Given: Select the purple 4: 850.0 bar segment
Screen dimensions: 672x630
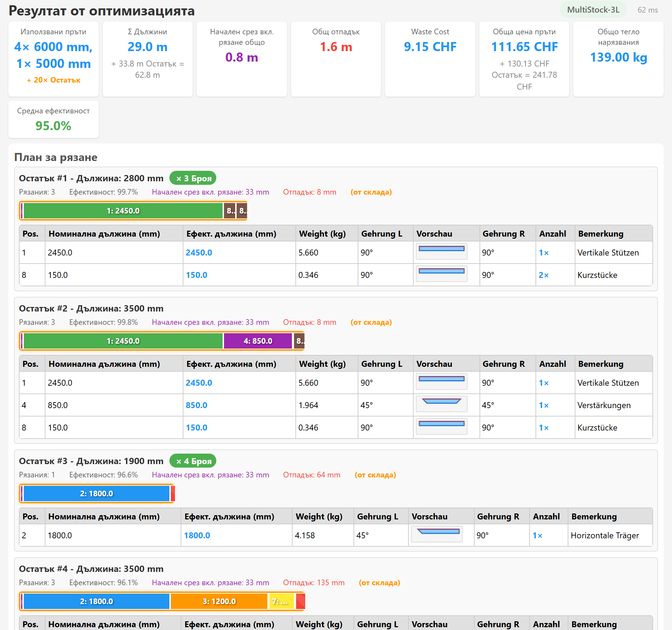Looking at the screenshot, I should point(258,341).
